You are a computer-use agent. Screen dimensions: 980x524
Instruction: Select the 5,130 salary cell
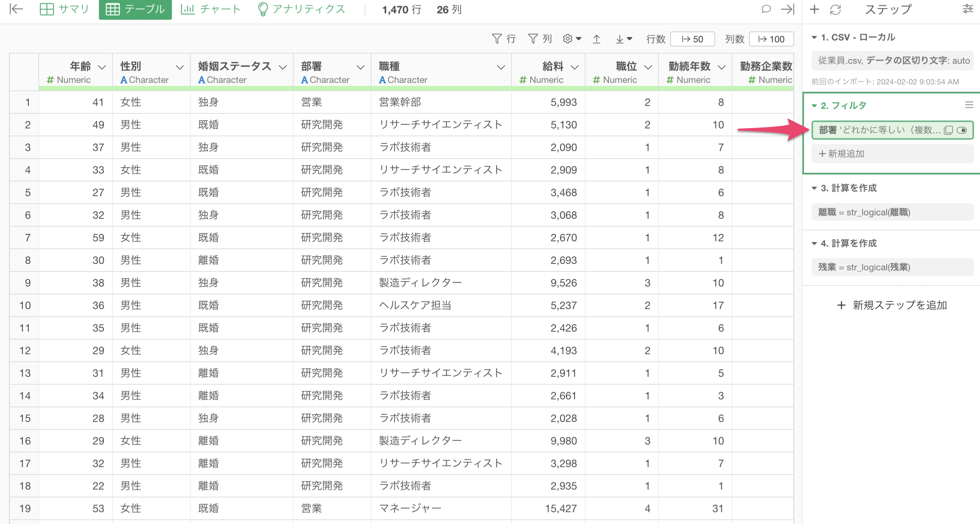548,125
